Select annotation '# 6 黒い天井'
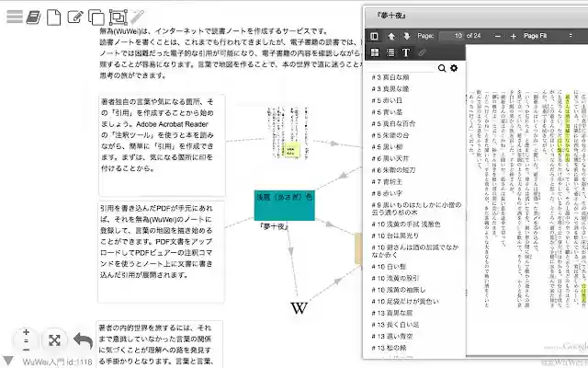588x368 pixels. [x=390, y=158]
